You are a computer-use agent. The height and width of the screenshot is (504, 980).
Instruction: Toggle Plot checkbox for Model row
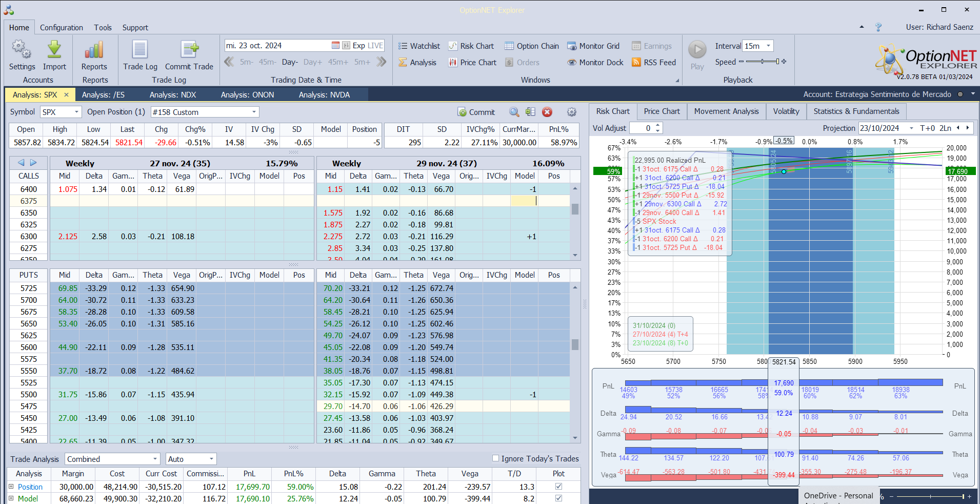[x=558, y=498]
